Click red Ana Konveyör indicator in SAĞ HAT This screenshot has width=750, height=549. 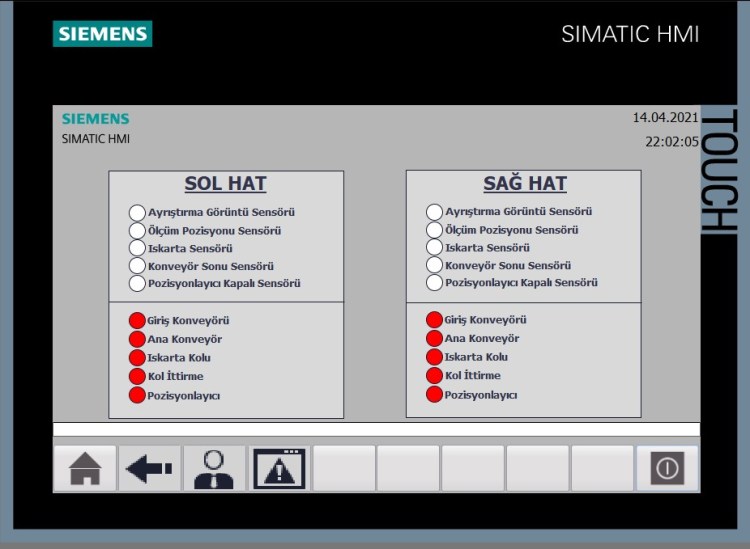pos(434,338)
